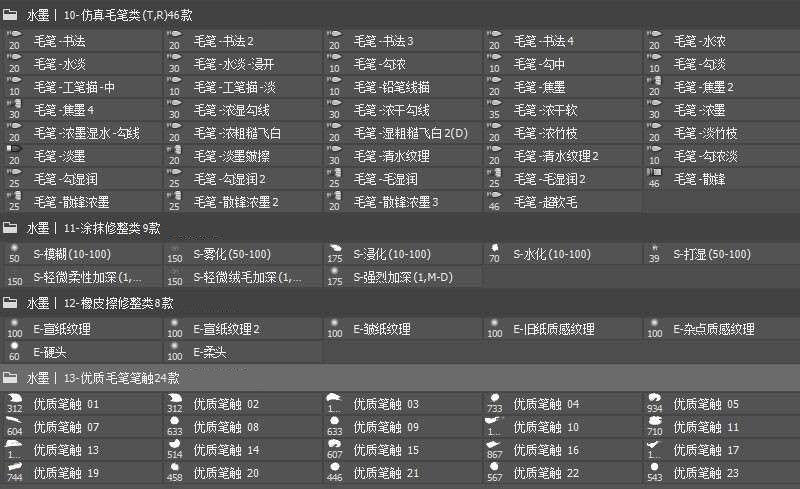Image resolution: width=800 pixels, height=489 pixels.
Task: Select the 毛笔-浓干勾线 brush icon
Action: [334, 109]
